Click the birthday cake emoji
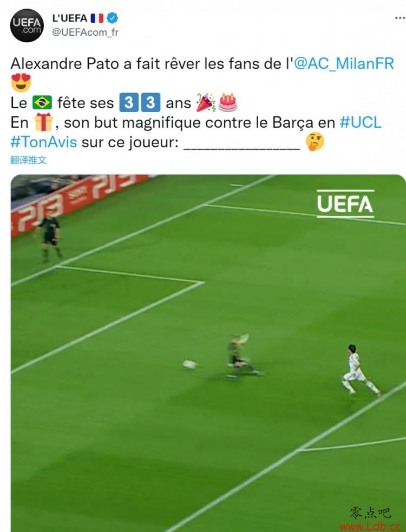This screenshot has width=406, height=532. (228, 102)
